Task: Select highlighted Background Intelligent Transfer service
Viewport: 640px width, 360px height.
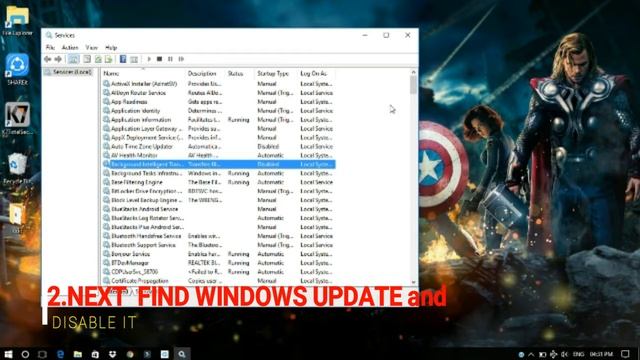Action: coord(218,164)
